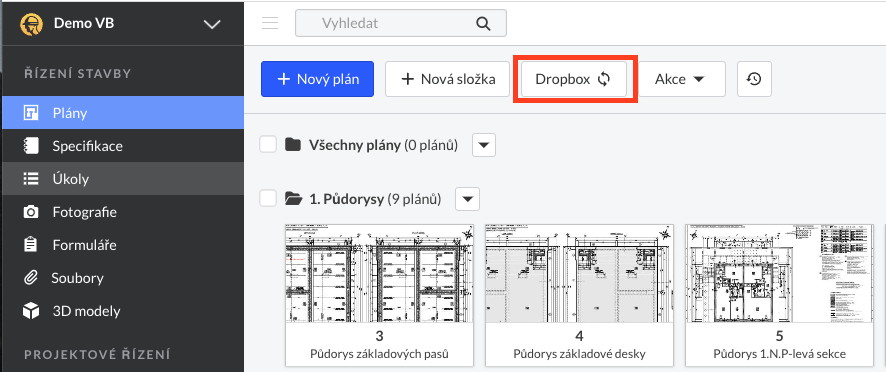
Task: Open the history clock icon button
Action: coord(754,79)
